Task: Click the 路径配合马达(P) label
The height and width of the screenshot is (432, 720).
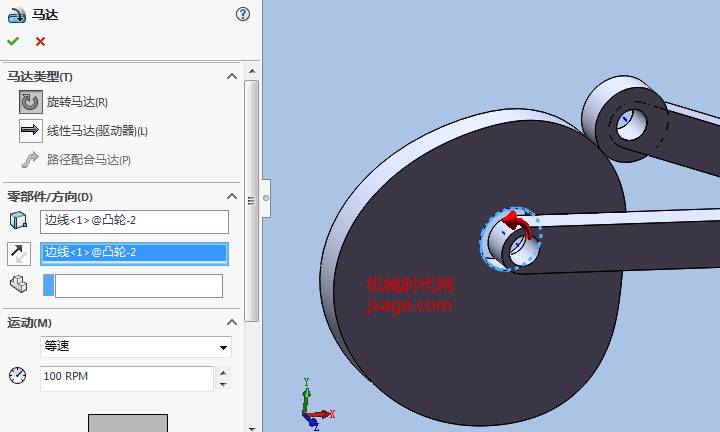Action: (89, 160)
